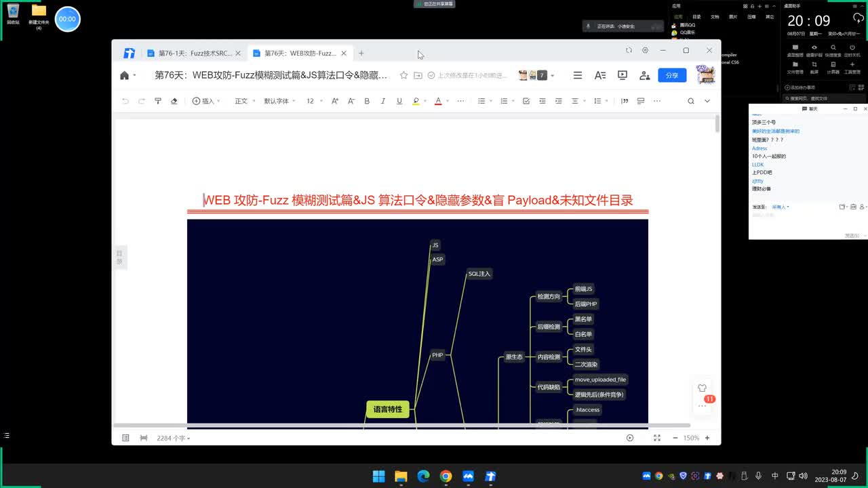This screenshot has width=868, height=488.
Task: Click the divider line insert icon
Action: [641, 101]
